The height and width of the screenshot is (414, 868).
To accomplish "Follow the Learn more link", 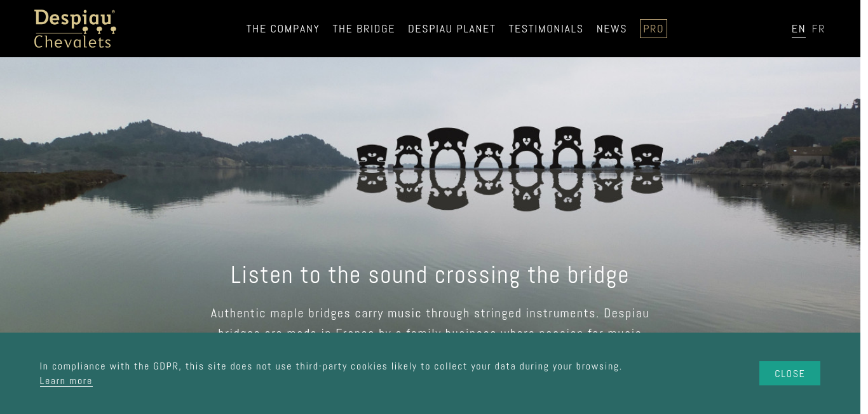I will tap(66, 381).
